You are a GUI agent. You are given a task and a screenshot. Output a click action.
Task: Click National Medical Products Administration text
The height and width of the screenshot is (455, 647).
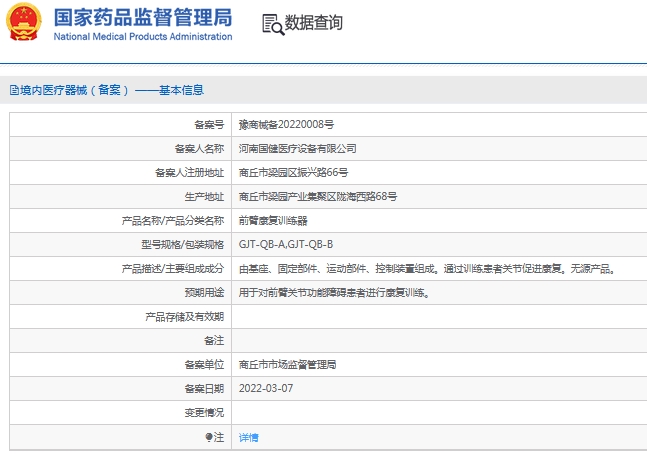click(x=143, y=36)
